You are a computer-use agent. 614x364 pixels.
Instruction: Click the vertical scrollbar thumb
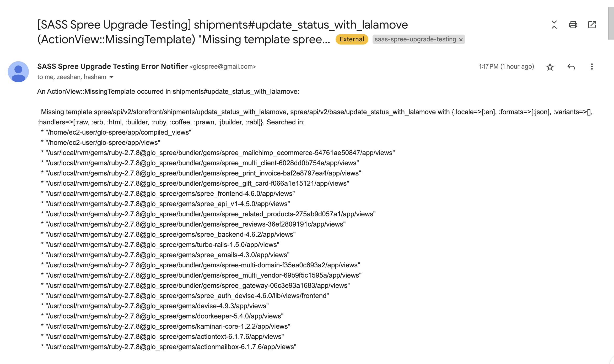click(611, 23)
